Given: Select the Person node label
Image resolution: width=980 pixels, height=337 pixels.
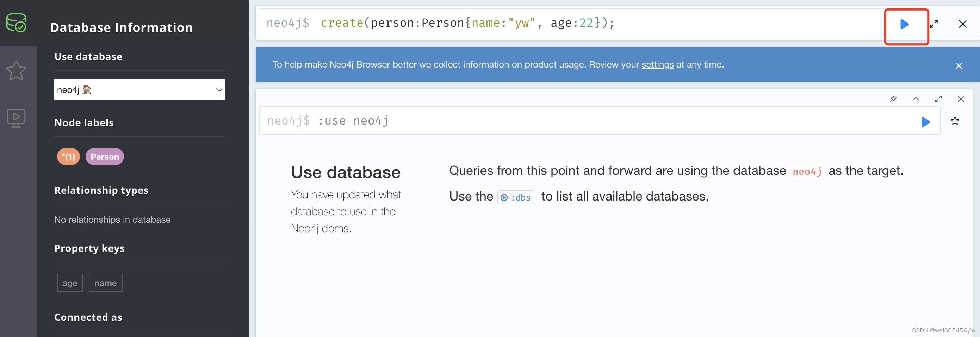Looking at the screenshot, I should click(x=105, y=157).
